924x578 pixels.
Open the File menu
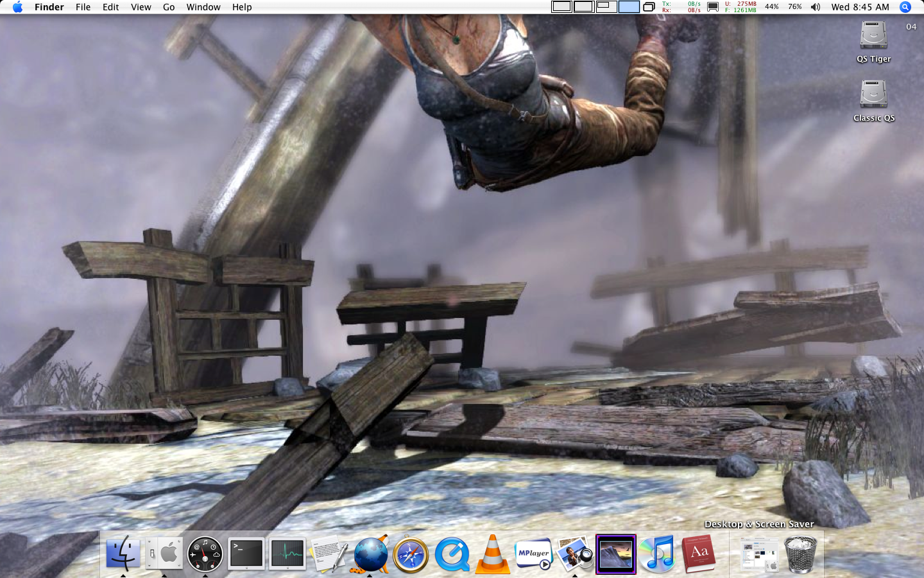click(x=83, y=7)
